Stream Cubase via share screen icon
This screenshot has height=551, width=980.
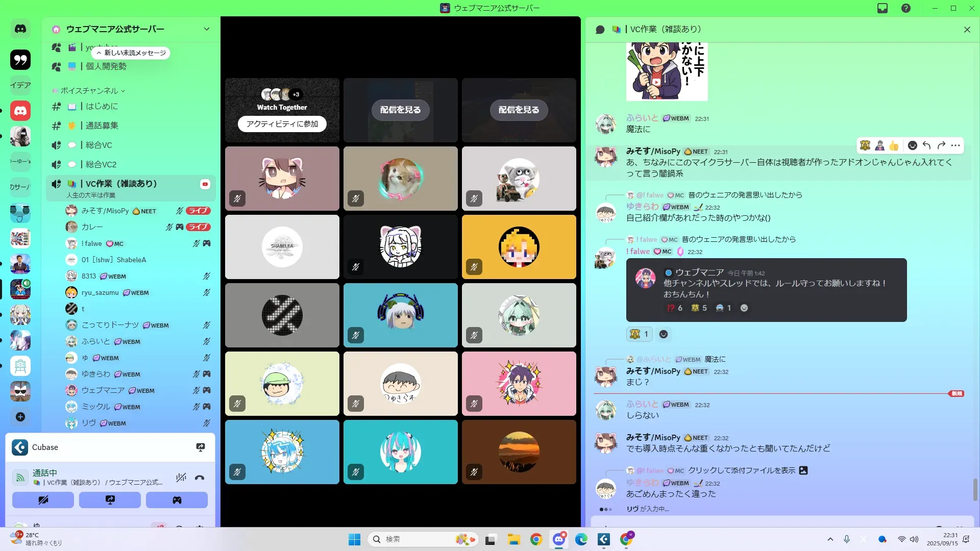201,447
